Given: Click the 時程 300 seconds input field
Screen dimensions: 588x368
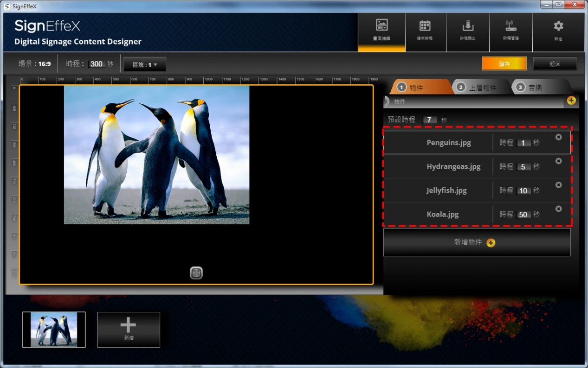Looking at the screenshot, I should coord(97,64).
